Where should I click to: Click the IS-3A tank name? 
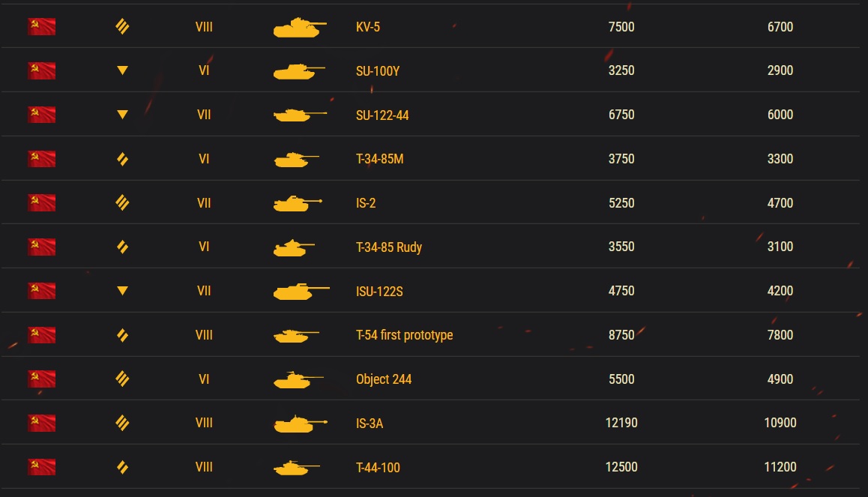click(370, 424)
